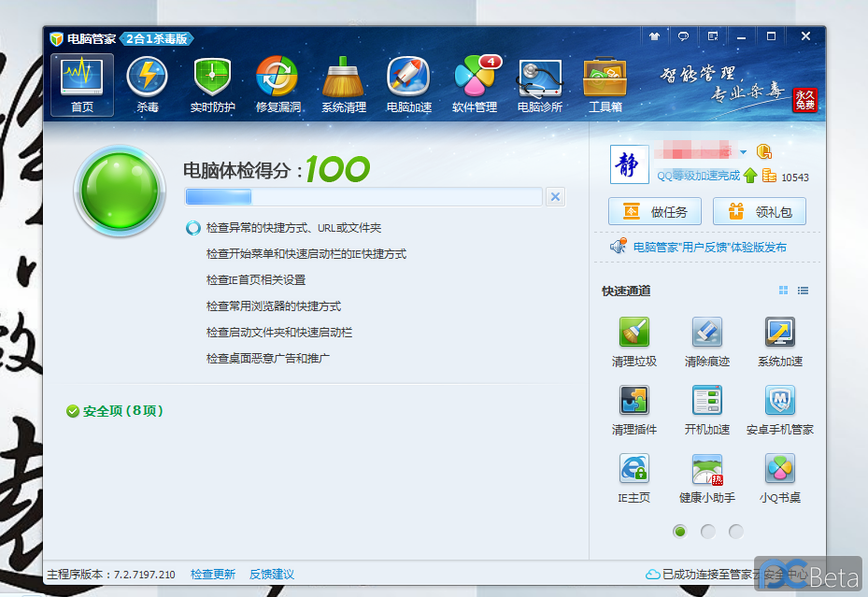Click the green health status orb
Image resolution: width=868 pixels, height=597 pixels.
120,191
